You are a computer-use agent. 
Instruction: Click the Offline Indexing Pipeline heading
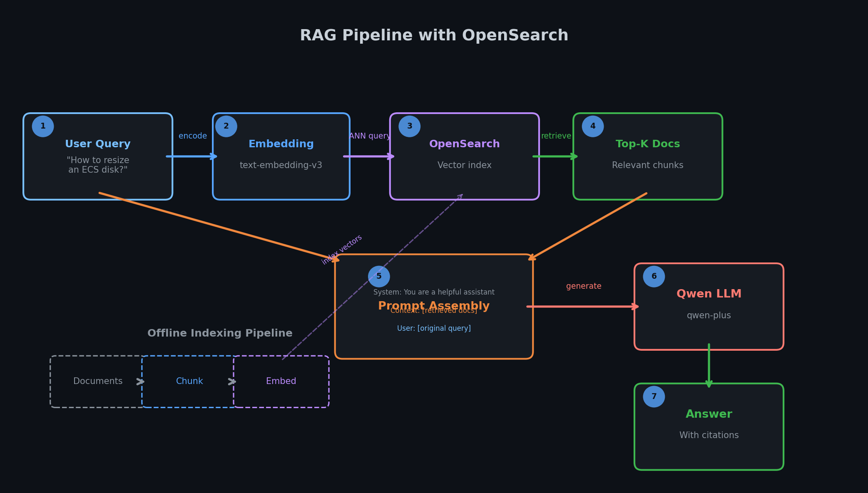click(x=220, y=333)
